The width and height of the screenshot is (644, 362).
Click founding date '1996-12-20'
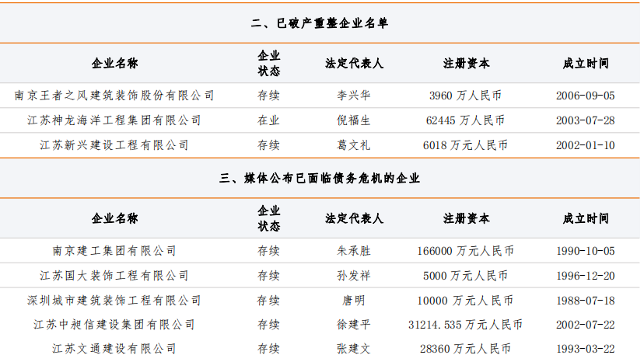pyautogui.click(x=585, y=276)
